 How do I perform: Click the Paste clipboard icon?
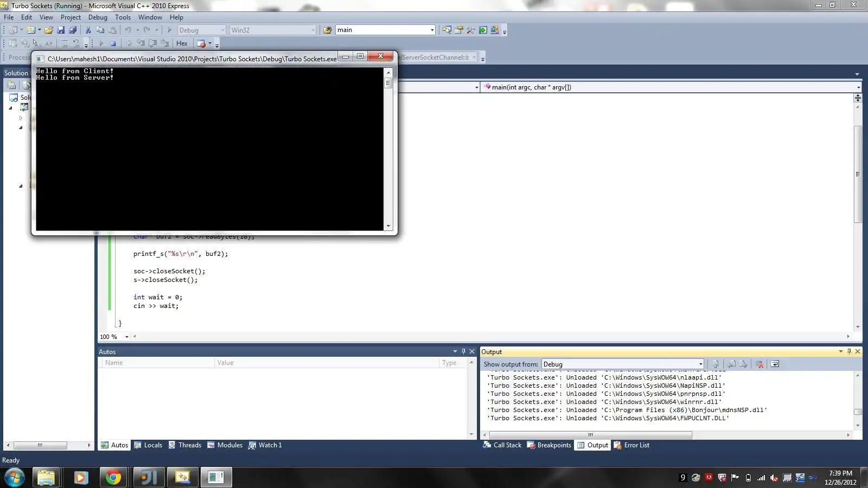112,30
